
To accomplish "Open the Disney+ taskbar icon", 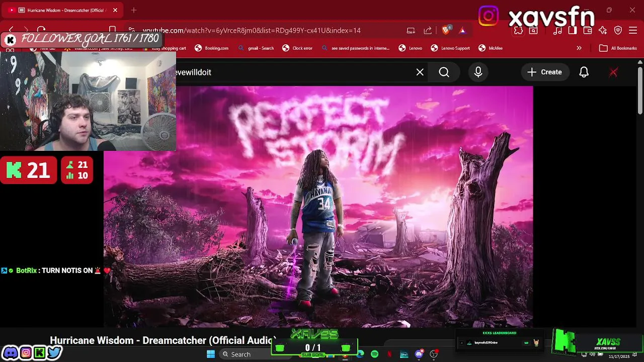I will tap(404, 354).
